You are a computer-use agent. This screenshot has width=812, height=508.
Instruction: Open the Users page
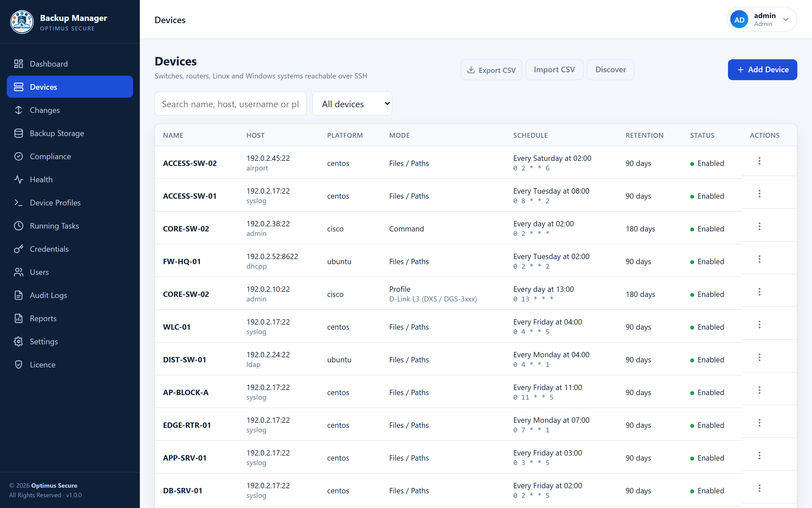pyautogui.click(x=70, y=272)
